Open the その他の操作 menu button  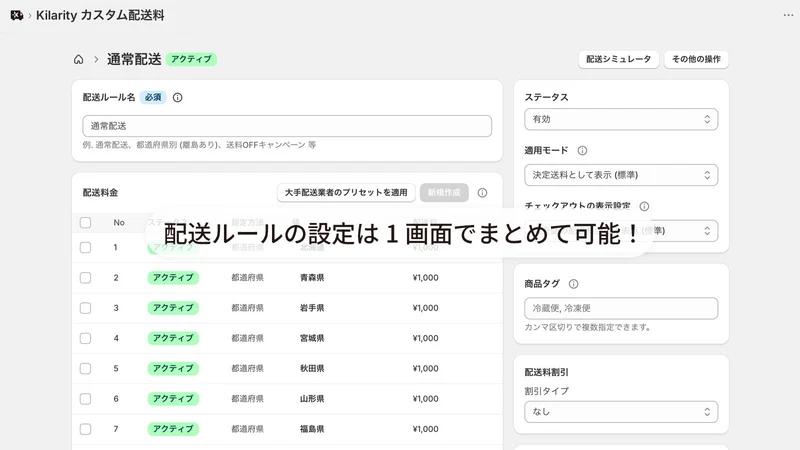(x=696, y=59)
